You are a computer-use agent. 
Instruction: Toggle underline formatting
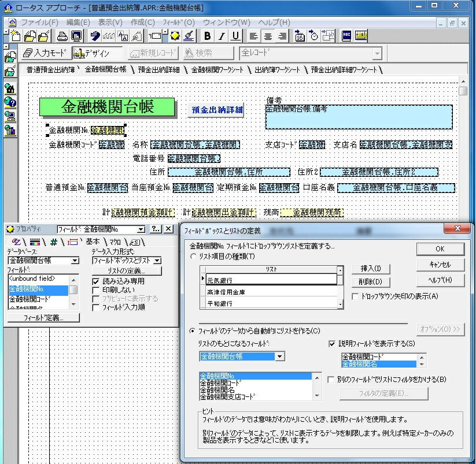pos(235,36)
